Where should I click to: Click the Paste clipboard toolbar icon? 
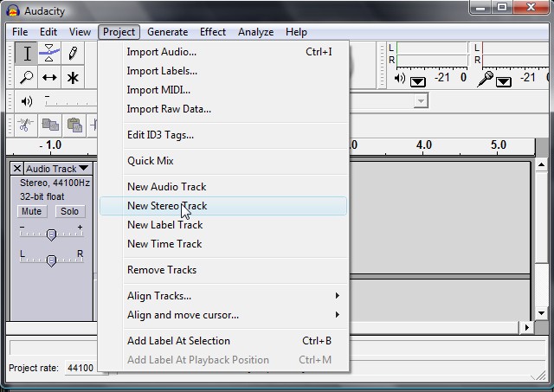point(74,125)
